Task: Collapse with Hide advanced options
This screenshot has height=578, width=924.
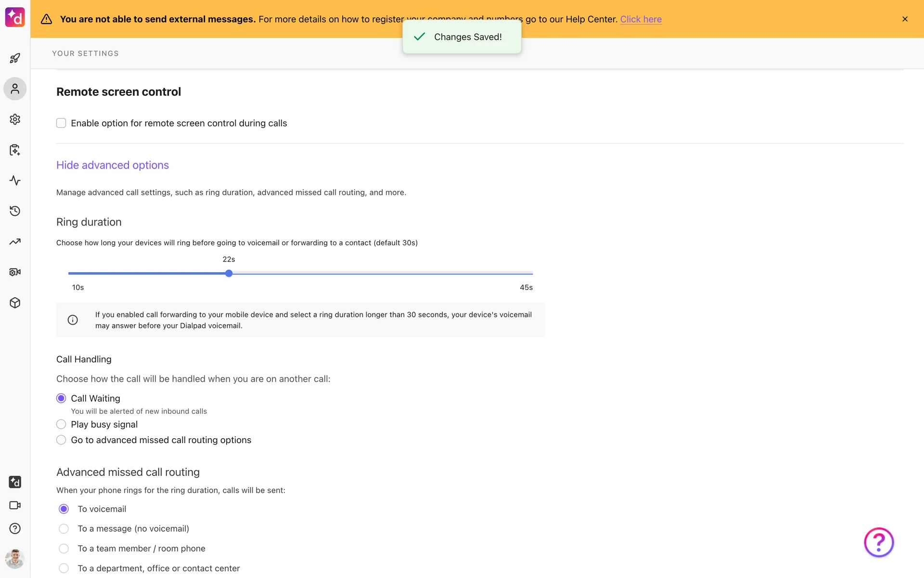Action: coord(113,165)
